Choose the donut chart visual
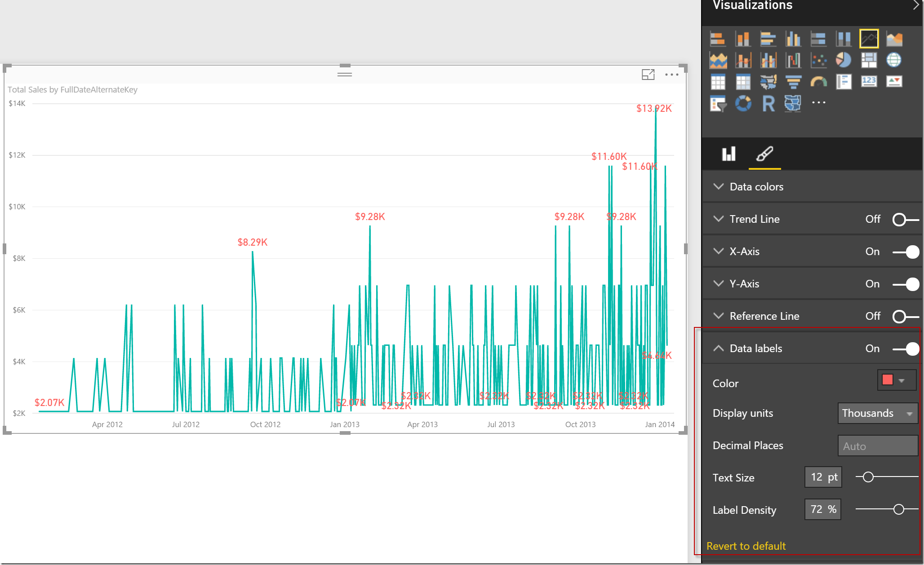The height and width of the screenshot is (565, 924). pyautogui.click(x=743, y=103)
